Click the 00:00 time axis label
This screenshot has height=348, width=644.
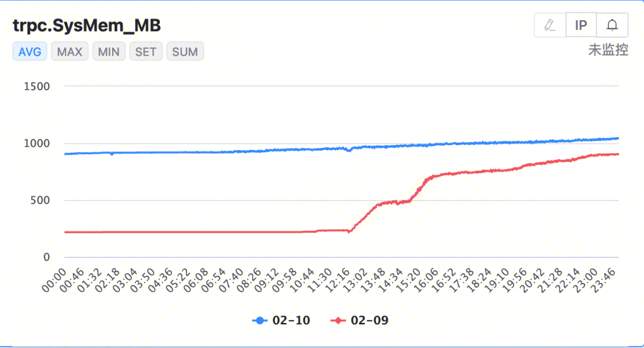pos(54,280)
